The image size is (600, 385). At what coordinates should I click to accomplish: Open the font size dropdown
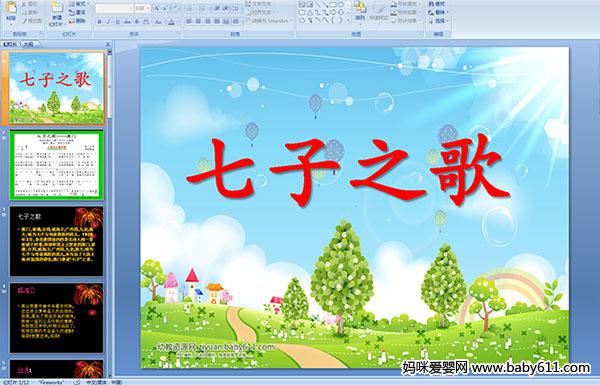[148, 8]
